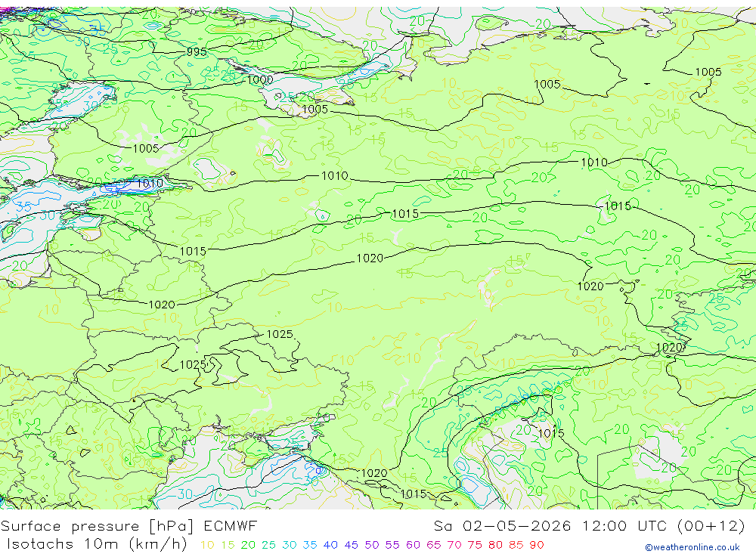
Task: Click the 1000 isobar label on the map
Action: (x=260, y=79)
